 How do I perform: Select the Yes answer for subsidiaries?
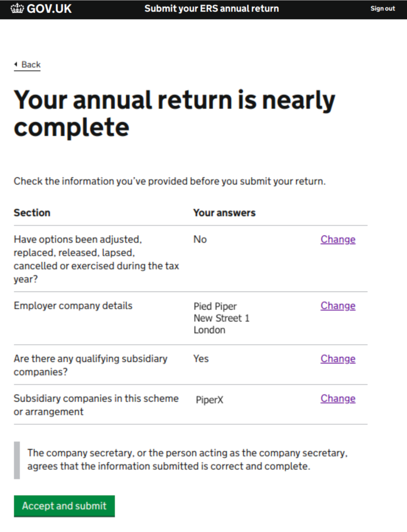(201, 359)
